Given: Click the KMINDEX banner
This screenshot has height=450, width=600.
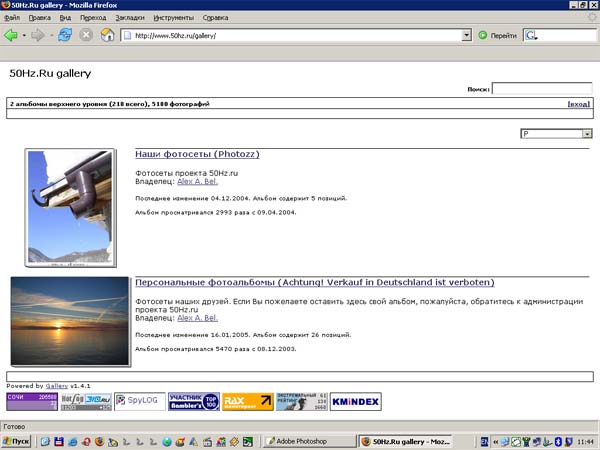Looking at the screenshot, I should pyautogui.click(x=355, y=401).
